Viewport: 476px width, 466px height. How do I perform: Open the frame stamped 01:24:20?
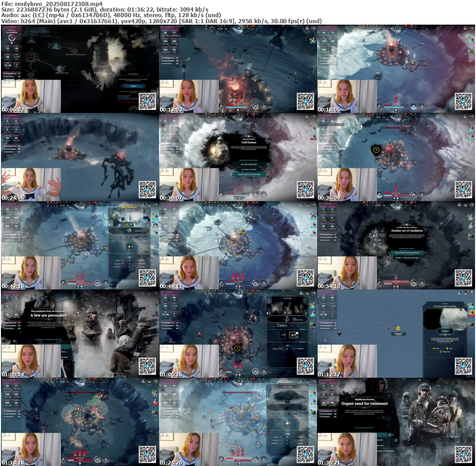click(238, 422)
